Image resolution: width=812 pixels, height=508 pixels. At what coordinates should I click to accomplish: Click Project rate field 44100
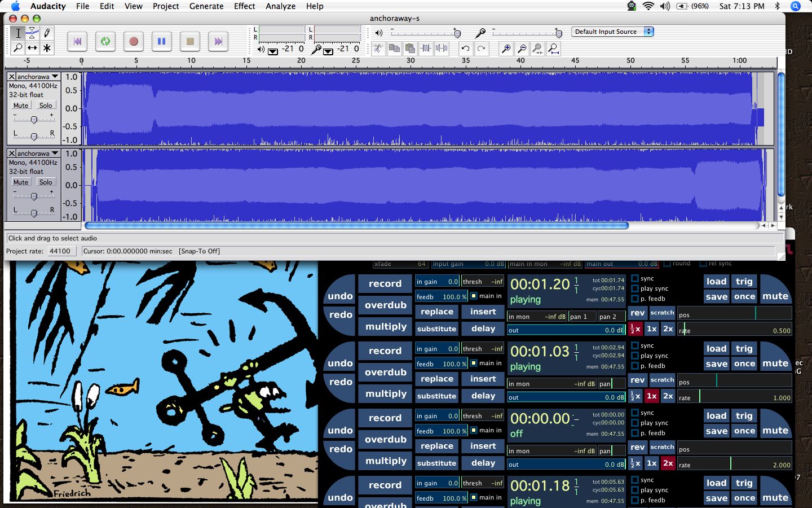pos(61,251)
